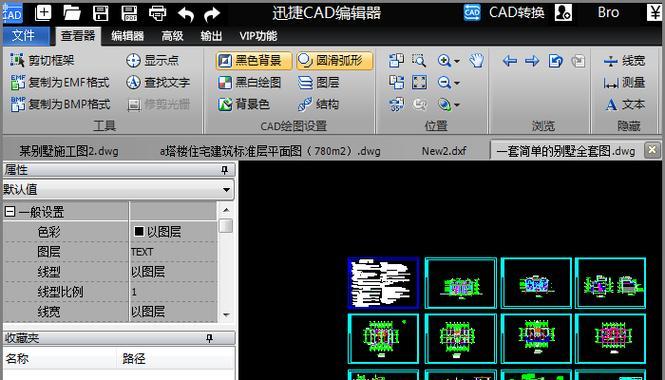The height and width of the screenshot is (380, 665).
Task: Click the 线型比例 value 1
Action: (173, 292)
